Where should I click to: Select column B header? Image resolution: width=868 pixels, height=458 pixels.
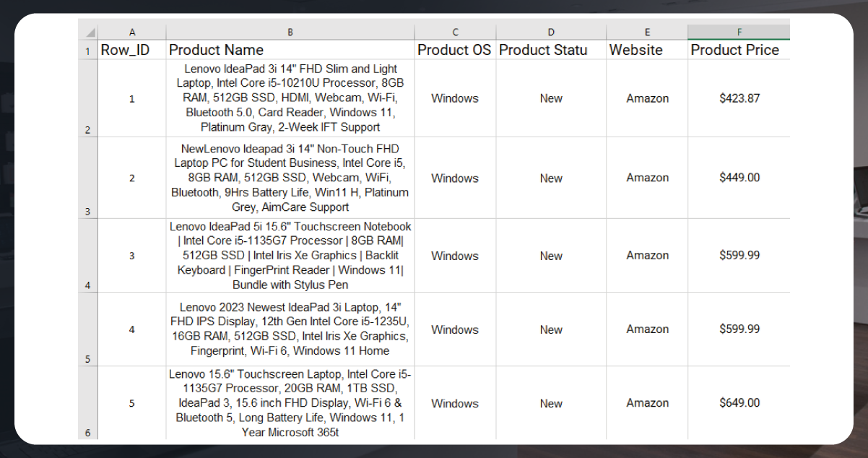coord(290,33)
